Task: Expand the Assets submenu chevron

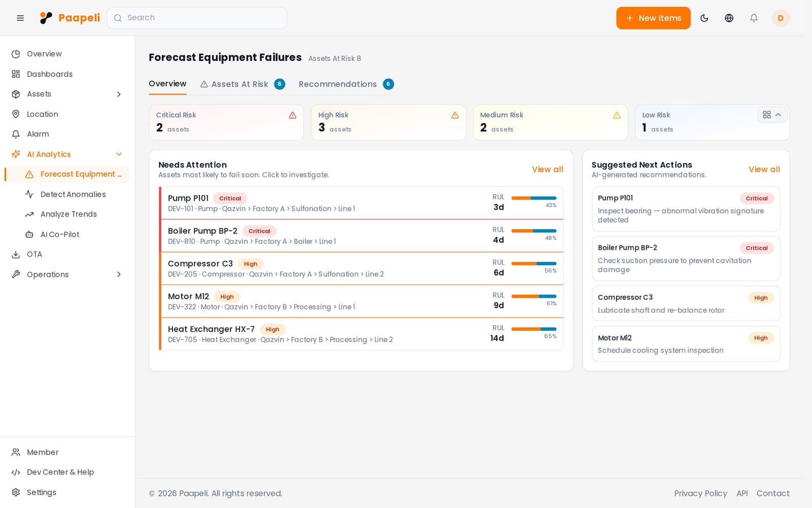Action: point(119,94)
